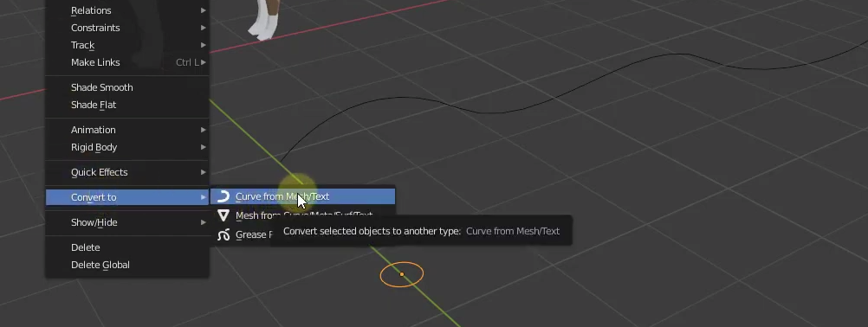This screenshot has width=868, height=327.
Task: Open the Show/Hide submenu
Action: point(126,222)
